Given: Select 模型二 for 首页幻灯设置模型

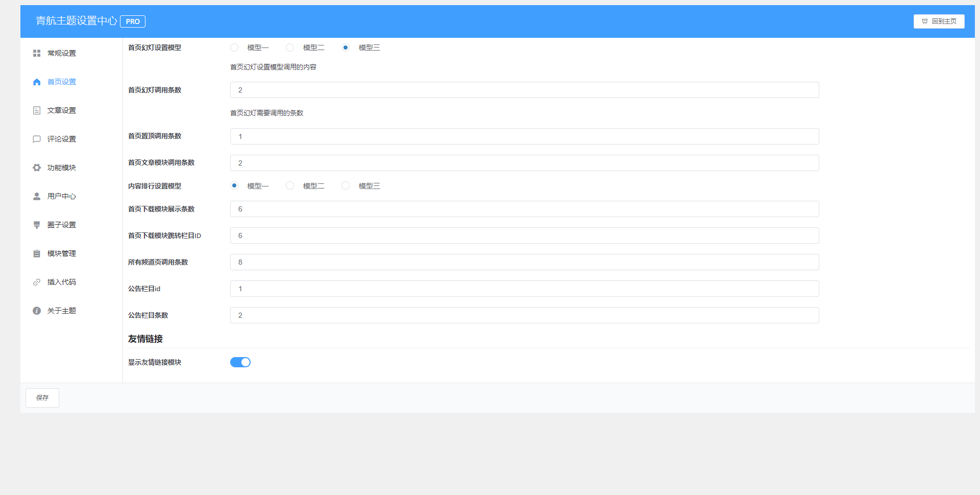Looking at the screenshot, I should coord(290,48).
